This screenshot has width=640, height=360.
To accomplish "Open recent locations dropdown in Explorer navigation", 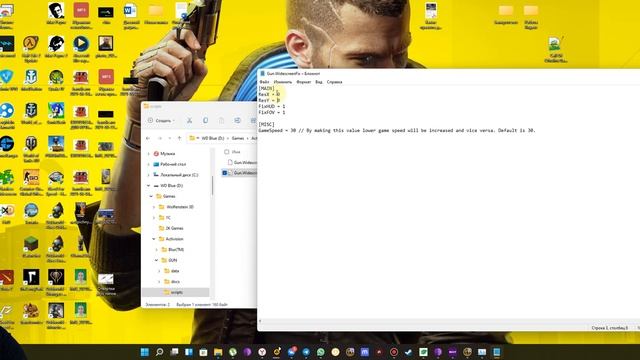I will click(x=169, y=138).
